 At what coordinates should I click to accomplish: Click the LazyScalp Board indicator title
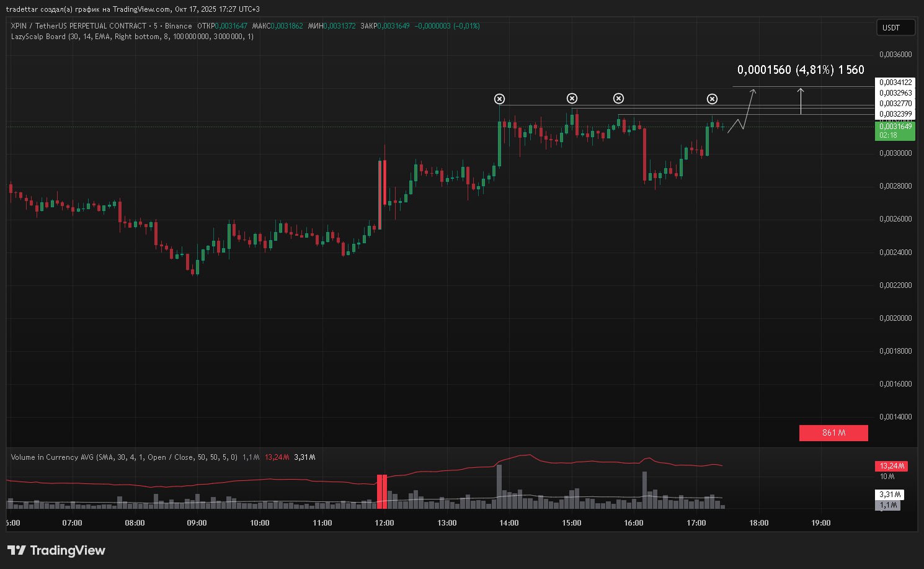38,37
